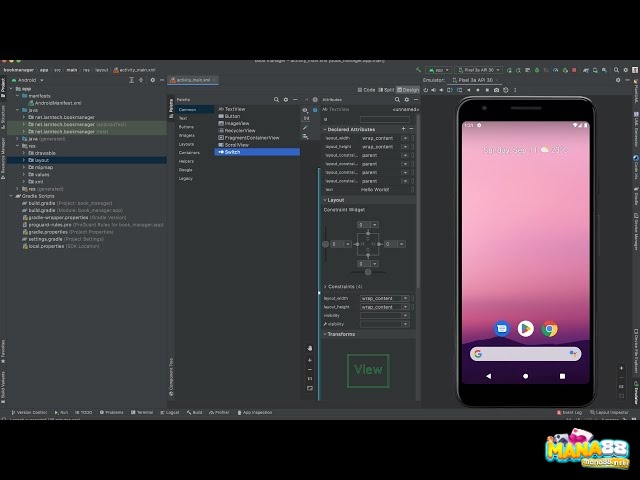Screen dimensions: 640x480
Task: Open Logcat tool window
Action: coord(170,412)
